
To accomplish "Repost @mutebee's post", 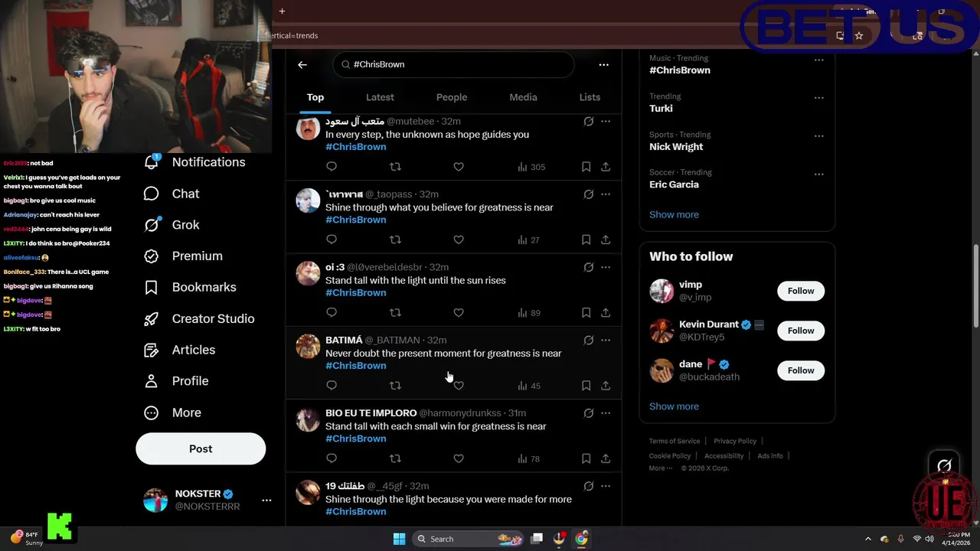I will click(395, 167).
